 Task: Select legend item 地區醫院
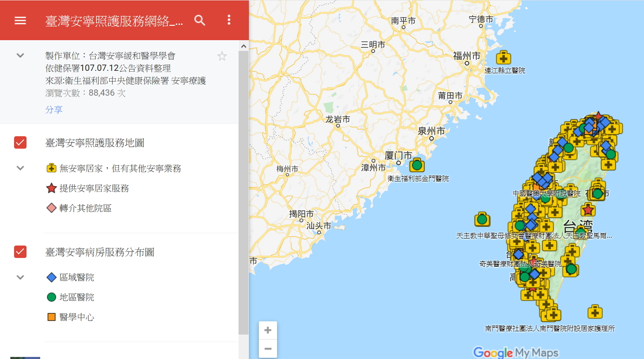pyautogui.click(x=77, y=297)
